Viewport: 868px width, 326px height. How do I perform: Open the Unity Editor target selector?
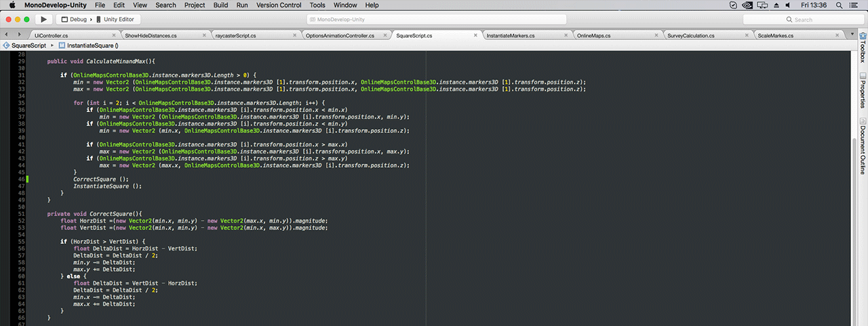[118, 20]
